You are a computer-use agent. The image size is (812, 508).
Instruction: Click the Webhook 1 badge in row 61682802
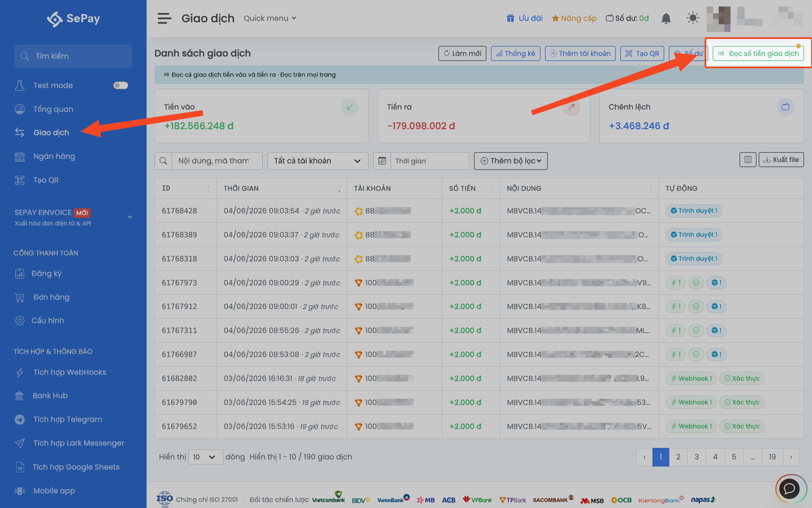click(x=691, y=378)
